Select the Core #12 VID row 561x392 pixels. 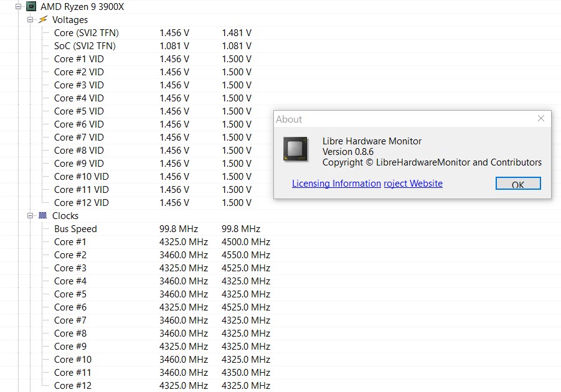[x=153, y=202]
